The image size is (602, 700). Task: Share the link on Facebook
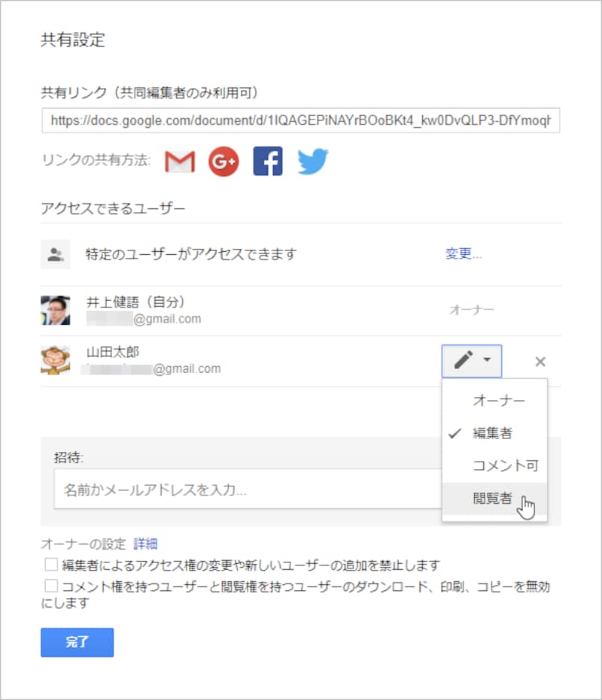[x=268, y=160]
